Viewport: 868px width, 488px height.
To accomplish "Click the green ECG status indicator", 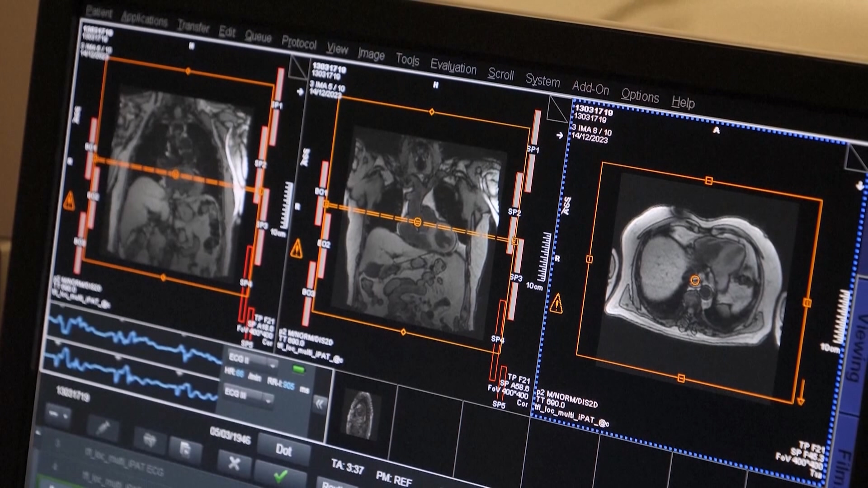I will pos(298,369).
